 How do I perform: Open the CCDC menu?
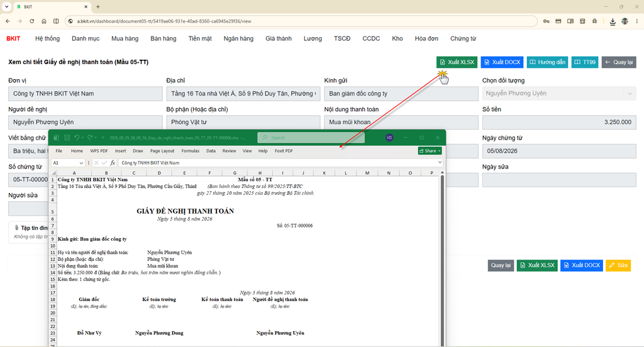point(371,38)
